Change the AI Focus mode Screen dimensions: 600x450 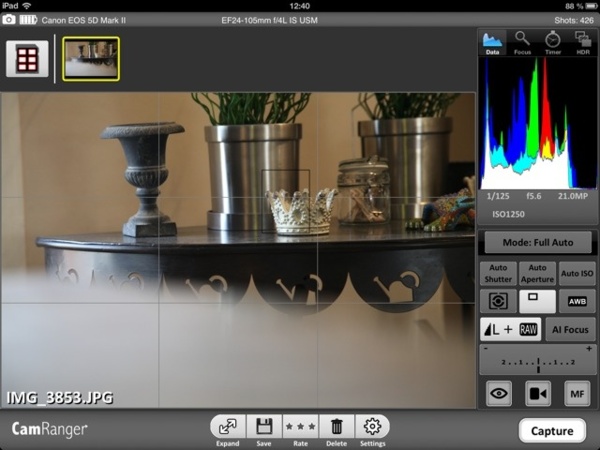(570, 329)
